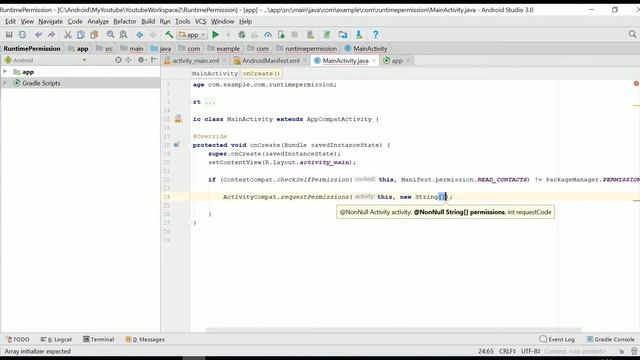Click the Navigate Back arrow icon

[x=140, y=35]
